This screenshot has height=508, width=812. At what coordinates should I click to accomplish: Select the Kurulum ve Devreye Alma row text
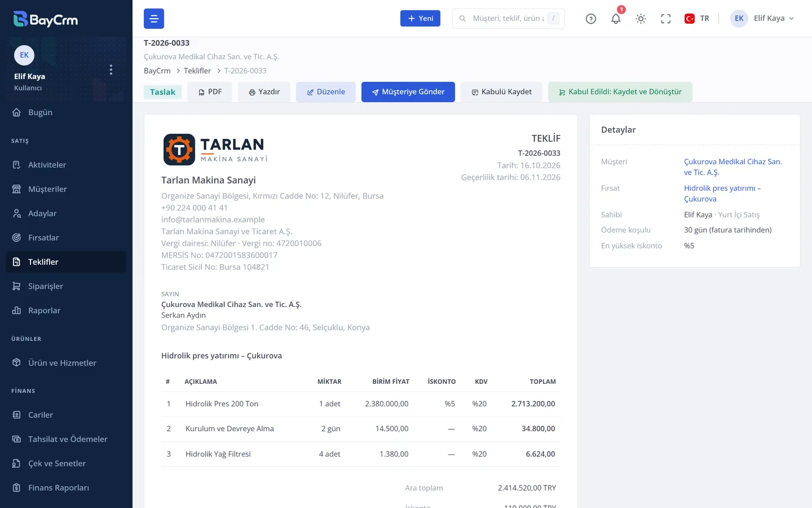tap(230, 429)
